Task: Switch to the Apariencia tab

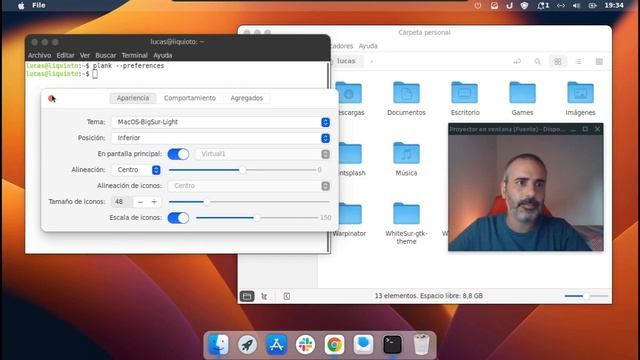Action: tap(133, 98)
